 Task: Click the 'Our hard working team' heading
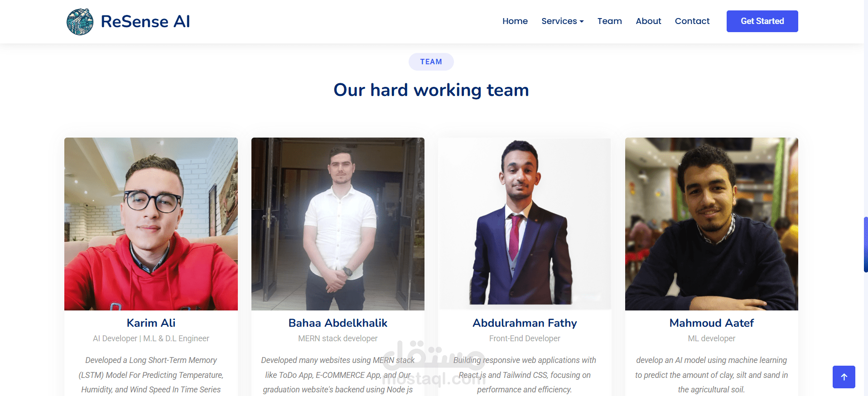[x=431, y=90]
